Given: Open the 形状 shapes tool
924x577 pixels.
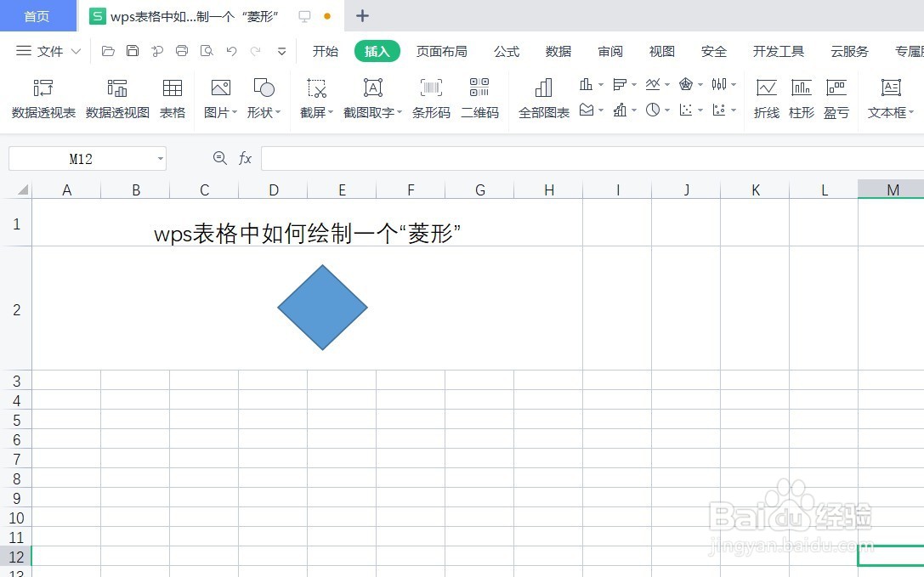Looking at the screenshot, I should point(264,99).
